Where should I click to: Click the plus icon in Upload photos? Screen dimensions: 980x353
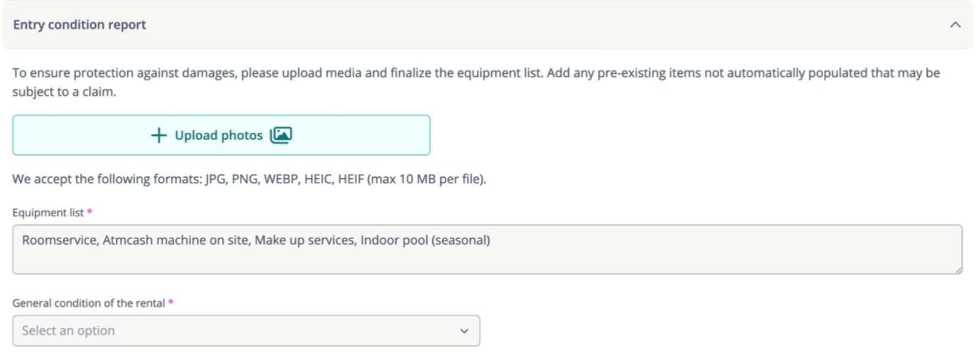click(159, 135)
